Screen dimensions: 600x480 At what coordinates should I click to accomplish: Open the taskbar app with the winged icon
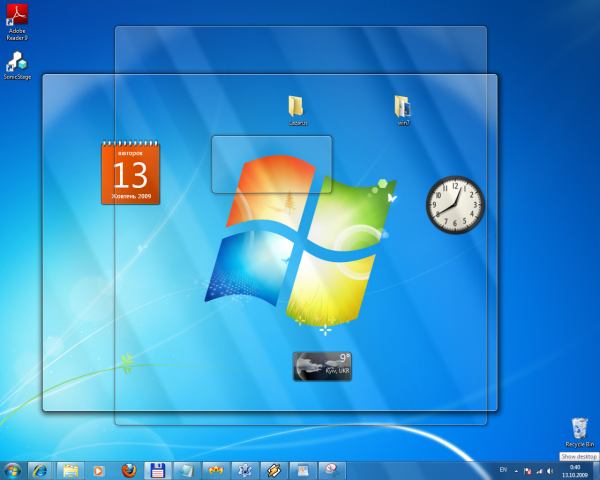point(215,470)
